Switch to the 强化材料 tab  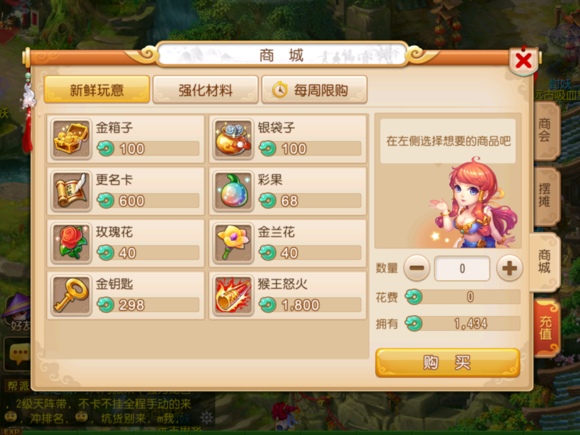tap(206, 90)
